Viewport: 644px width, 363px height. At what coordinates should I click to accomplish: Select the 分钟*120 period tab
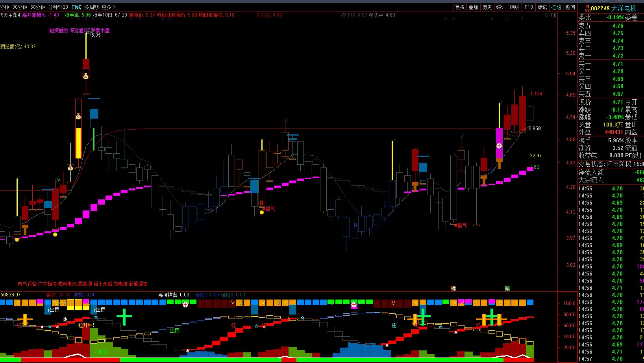pos(58,7)
